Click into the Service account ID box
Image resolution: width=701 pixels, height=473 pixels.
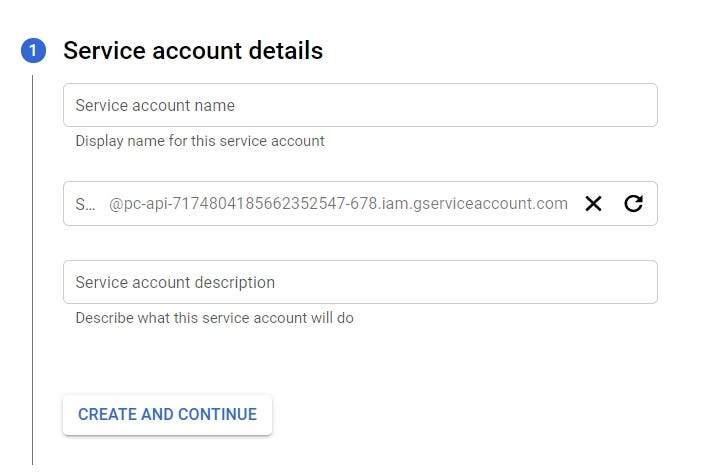click(86, 204)
